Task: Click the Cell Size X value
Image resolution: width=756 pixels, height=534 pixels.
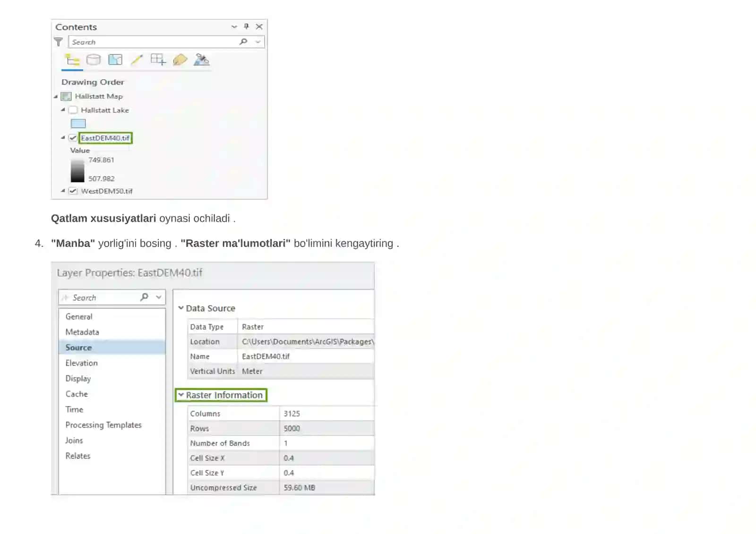Action: pyautogui.click(x=289, y=458)
